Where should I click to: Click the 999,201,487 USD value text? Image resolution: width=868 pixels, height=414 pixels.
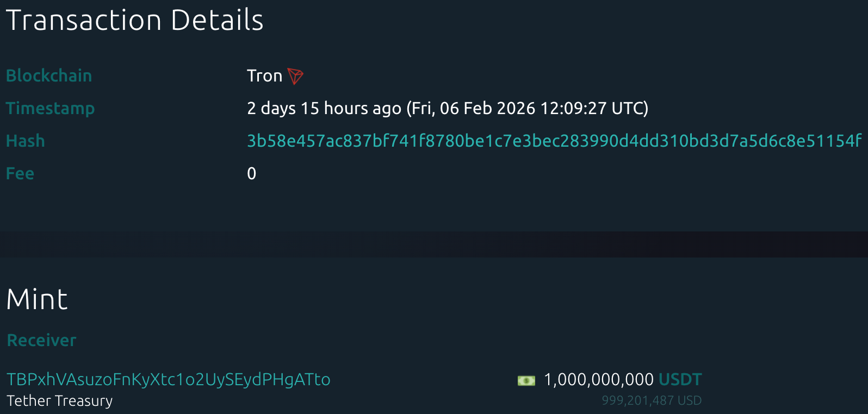click(x=651, y=401)
